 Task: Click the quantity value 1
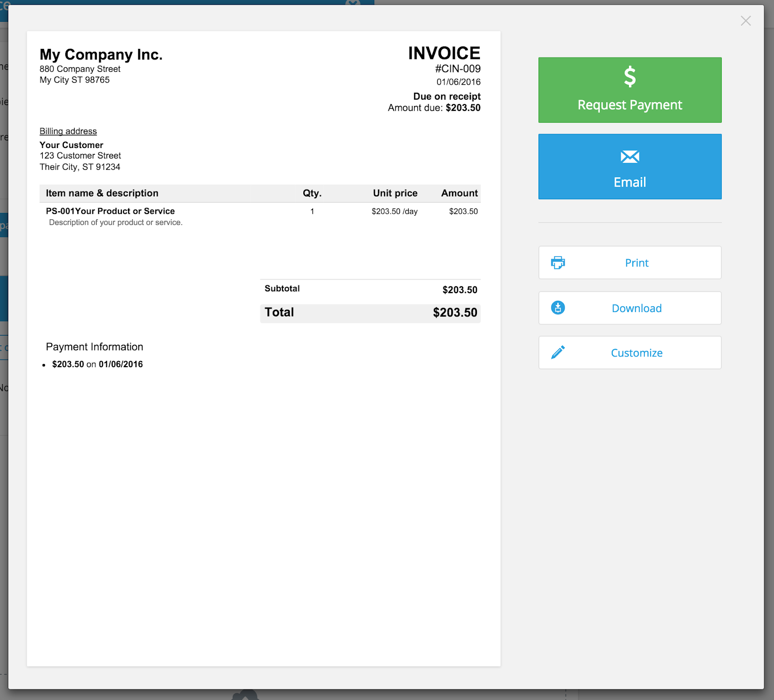point(313,211)
